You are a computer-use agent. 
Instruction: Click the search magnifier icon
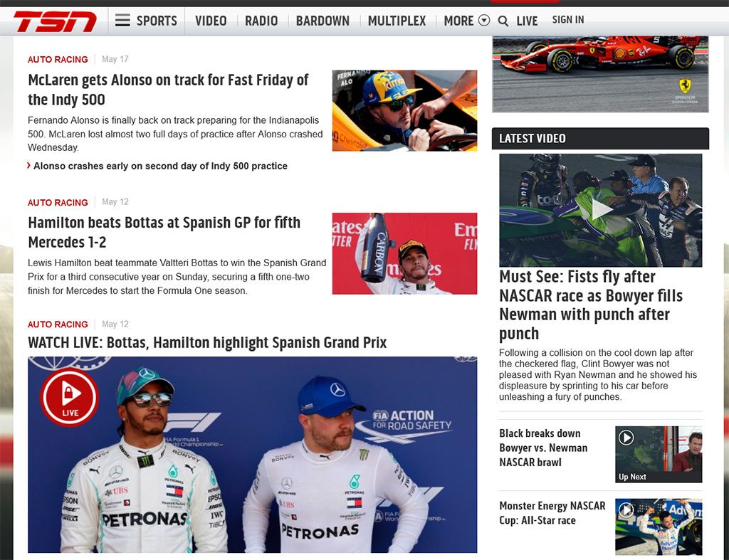[x=503, y=21]
